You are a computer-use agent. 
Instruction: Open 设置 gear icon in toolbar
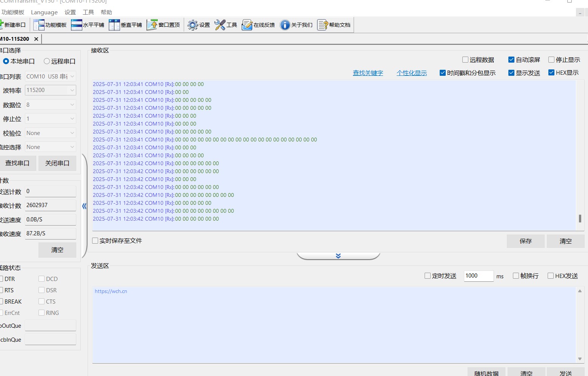point(199,25)
